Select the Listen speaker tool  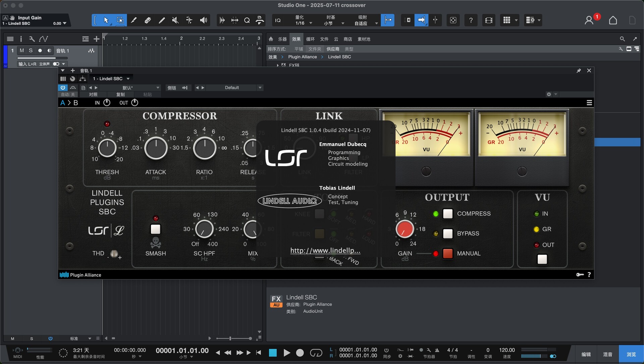point(203,20)
